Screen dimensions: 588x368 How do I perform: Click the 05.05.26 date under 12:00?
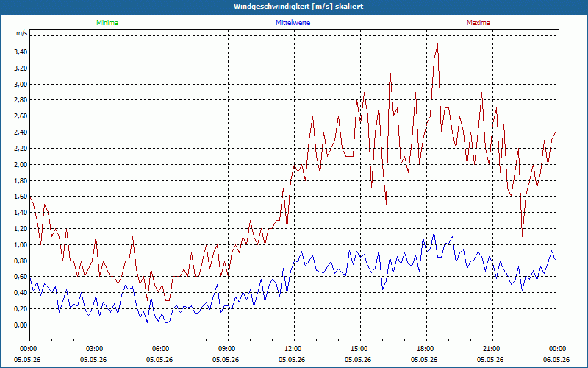292,360
